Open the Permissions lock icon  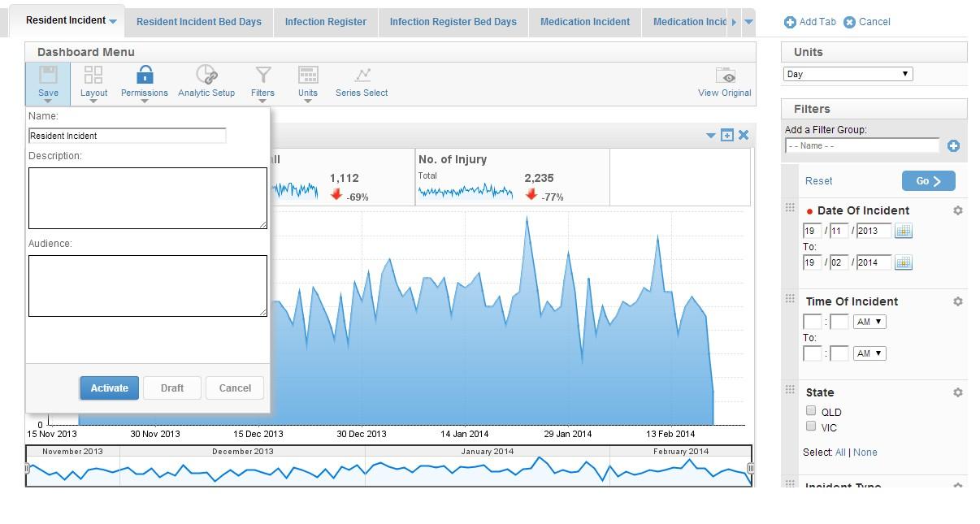[145, 76]
